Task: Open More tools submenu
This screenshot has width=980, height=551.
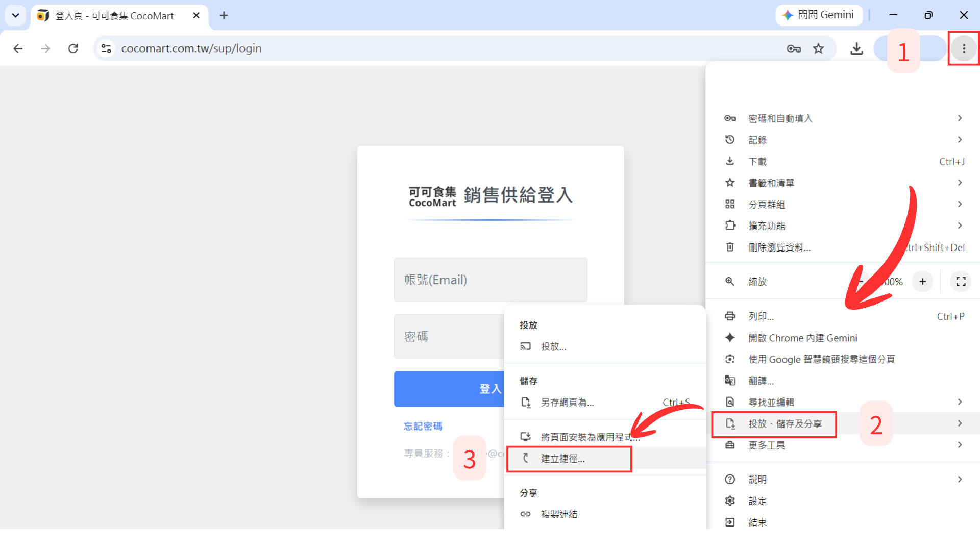Action: click(x=842, y=445)
